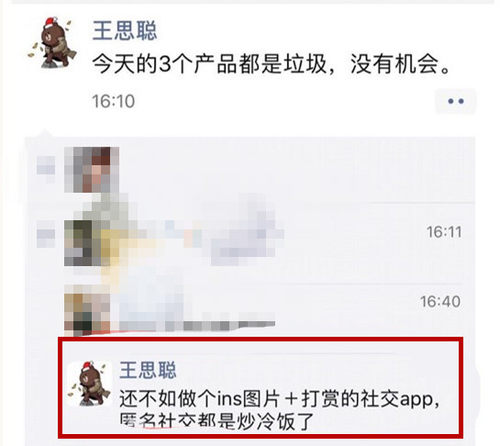Tap the blurred small icon left of the 16:11 avatar
Image resolution: width=500 pixels, height=446 pixels.
tap(46, 235)
